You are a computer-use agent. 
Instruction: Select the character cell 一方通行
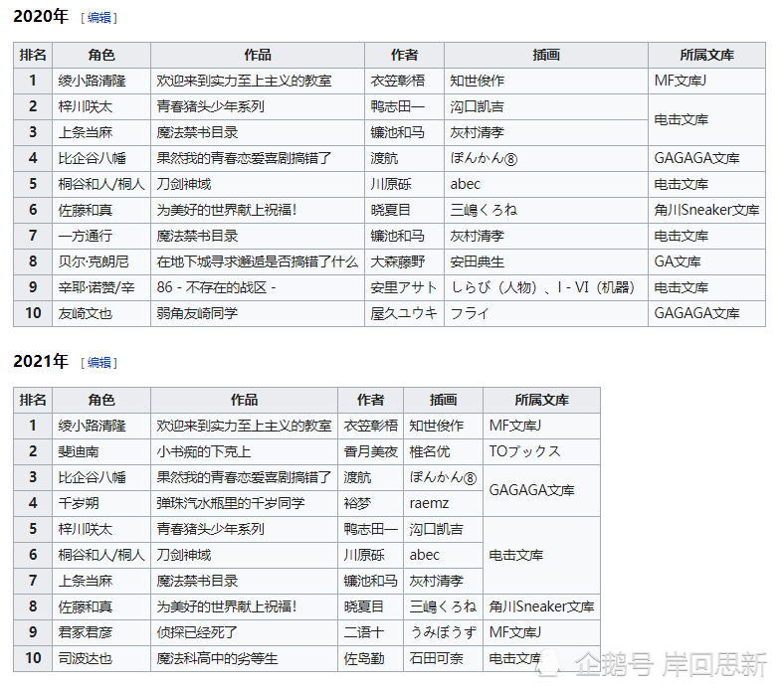(x=101, y=236)
